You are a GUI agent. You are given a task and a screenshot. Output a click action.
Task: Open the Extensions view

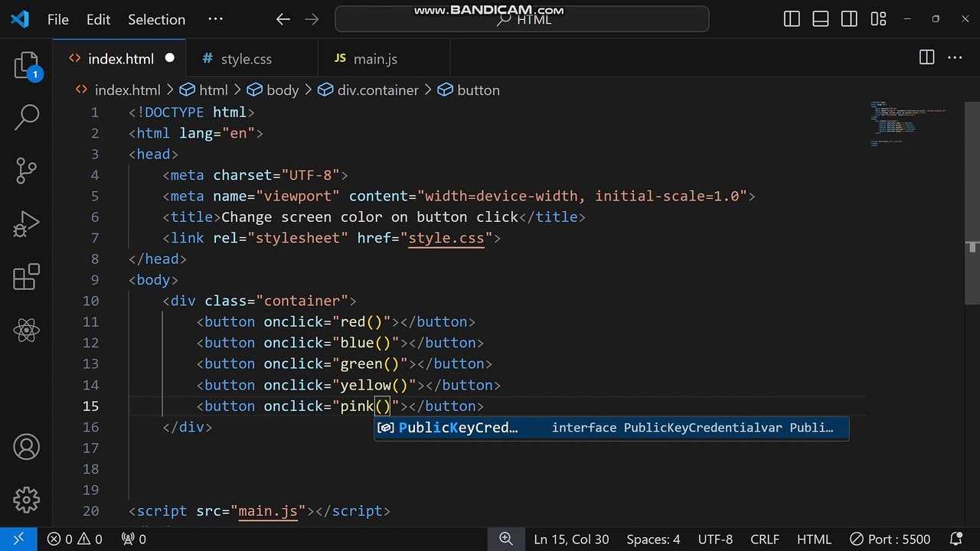[x=26, y=277]
